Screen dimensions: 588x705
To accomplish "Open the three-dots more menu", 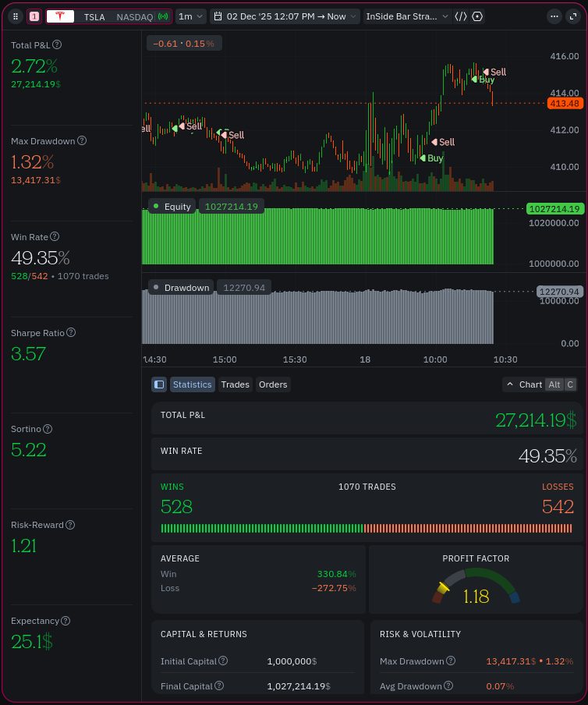I will (x=554, y=16).
